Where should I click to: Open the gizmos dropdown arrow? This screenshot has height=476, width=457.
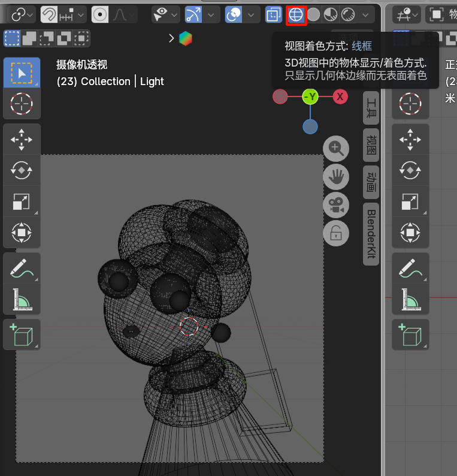tap(211, 15)
